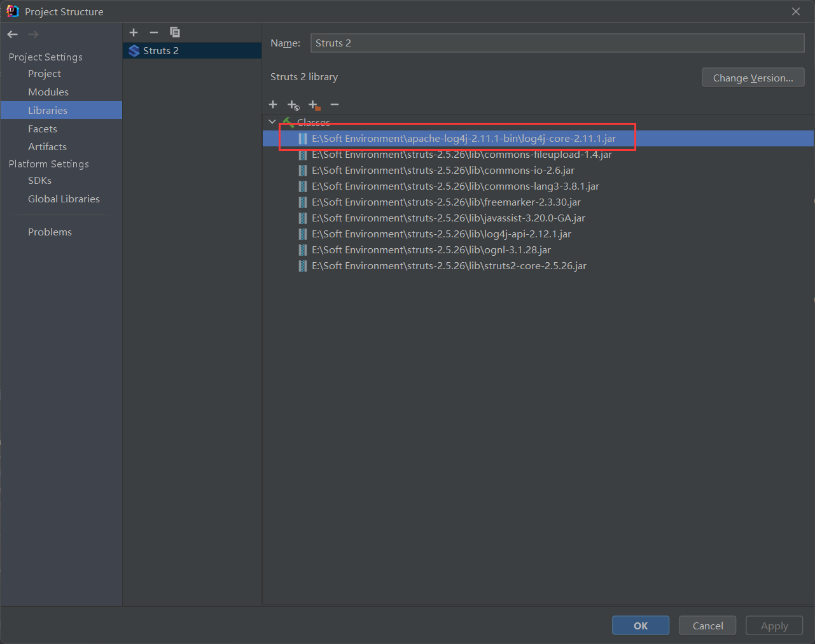
Task: Select freemarker-2.3.30.jar entry
Action: click(x=538, y=202)
